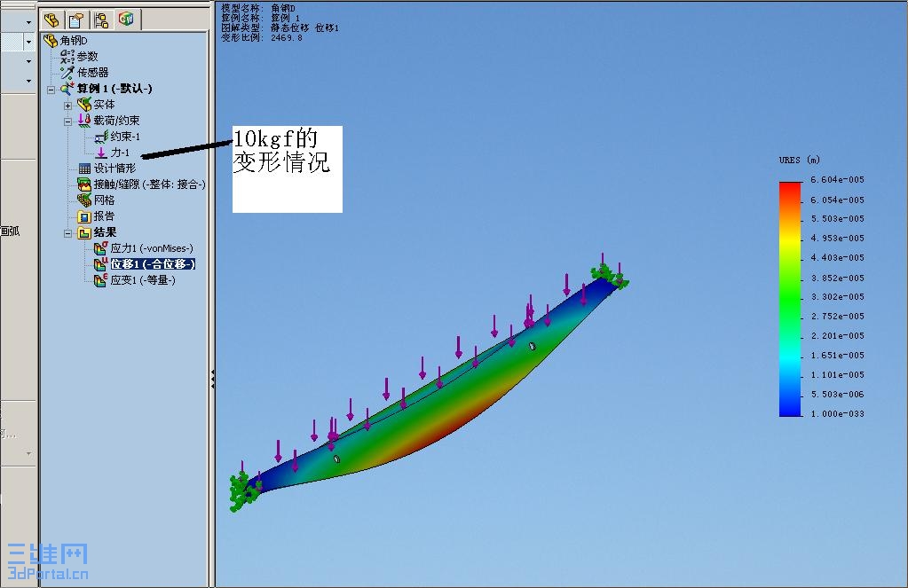The width and height of the screenshot is (908, 588).
Task: Select the 结果 results folder label
Action: point(105,232)
